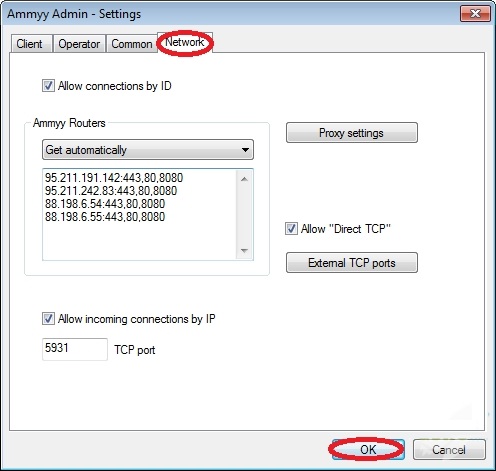Toggle Allow incoming connections by IP
The height and width of the screenshot is (471, 496).
(x=48, y=319)
